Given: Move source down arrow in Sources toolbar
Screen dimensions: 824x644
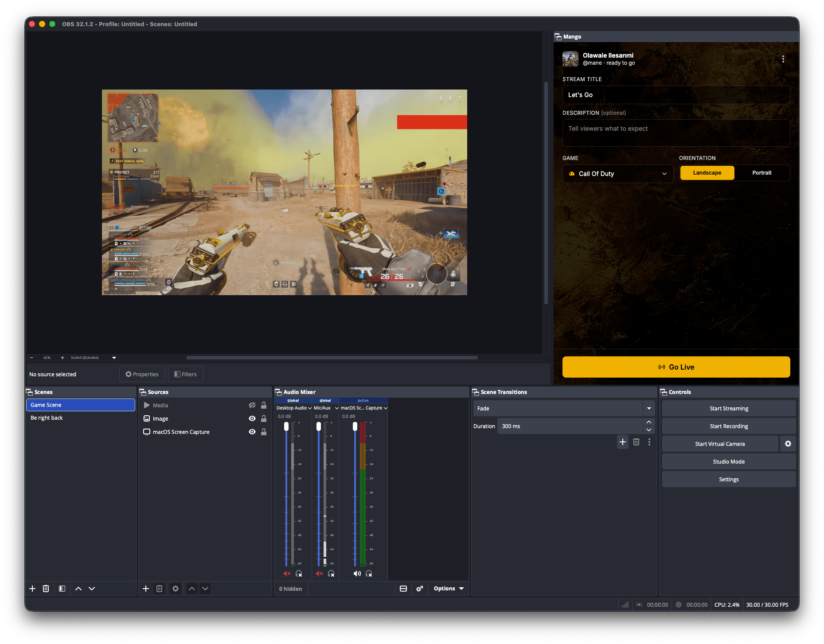Looking at the screenshot, I should (x=205, y=589).
